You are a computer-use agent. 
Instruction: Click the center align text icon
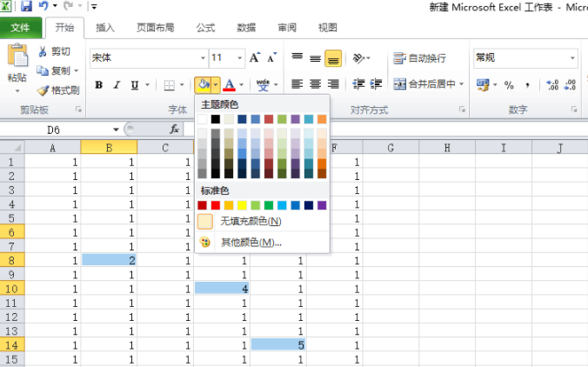[315, 84]
